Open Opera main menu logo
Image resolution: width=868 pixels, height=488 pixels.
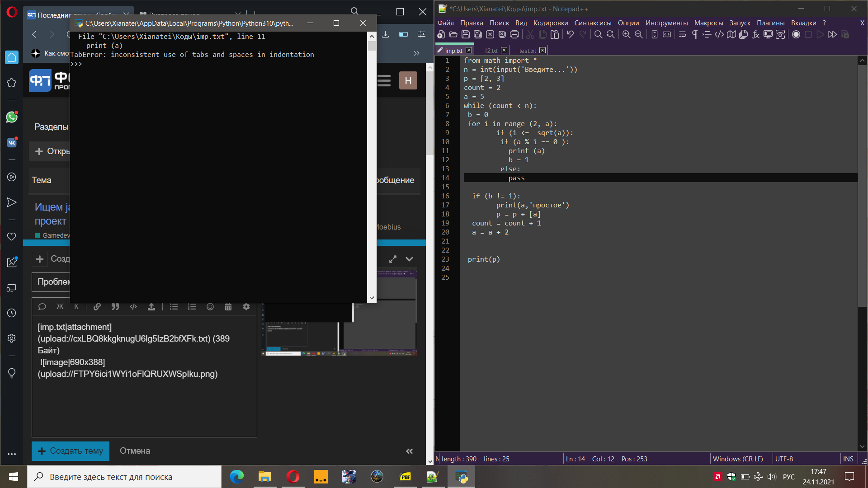tap(12, 12)
